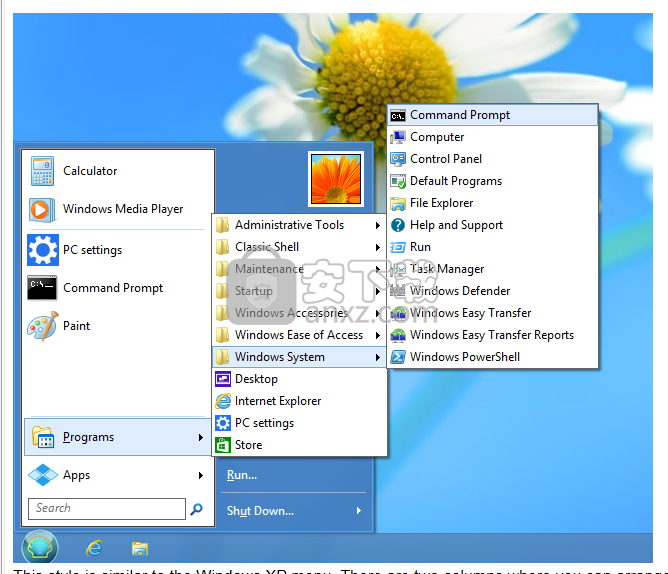Choose Windows Easy Transfer entry
The height and width of the screenshot is (574, 668).
click(x=493, y=313)
